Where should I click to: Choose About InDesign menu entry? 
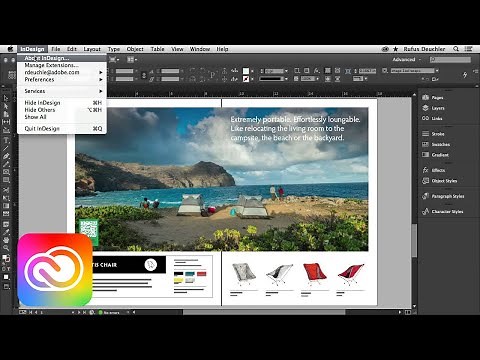point(62,58)
